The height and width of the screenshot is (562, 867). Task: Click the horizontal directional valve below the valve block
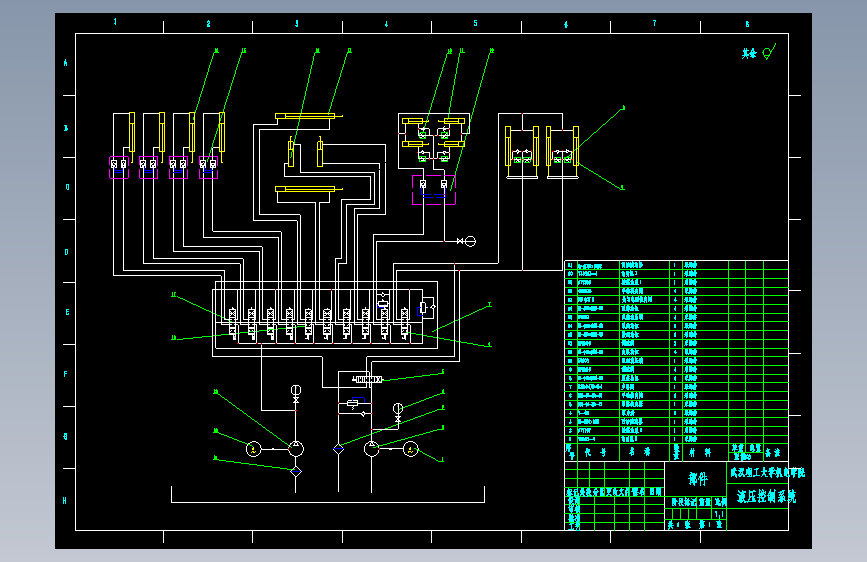[367, 379]
